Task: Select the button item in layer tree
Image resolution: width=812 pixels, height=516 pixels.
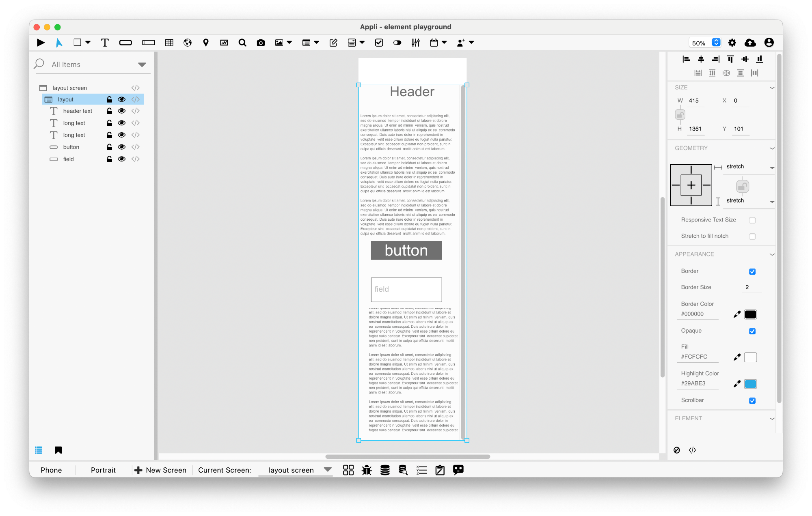Action: (x=71, y=147)
